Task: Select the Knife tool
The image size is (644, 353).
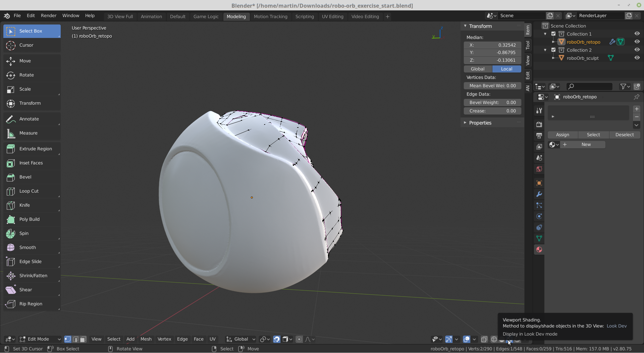Action: pyautogui.click(x=32, y=205)
